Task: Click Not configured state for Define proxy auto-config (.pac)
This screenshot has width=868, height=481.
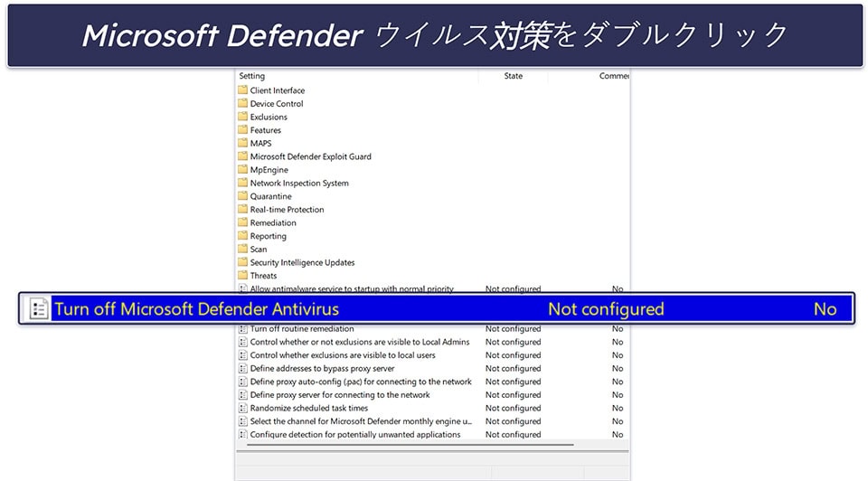Action: (x=514, y=382)
